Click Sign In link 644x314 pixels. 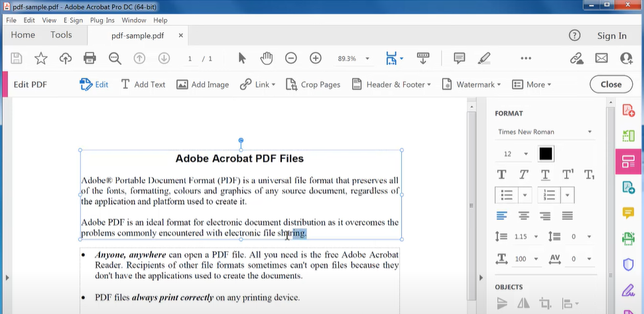[612, 36]
